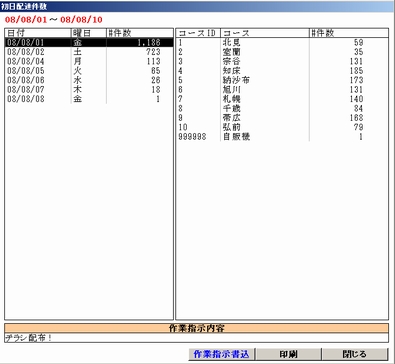The height and width of the screenshot is (364, 395).
Task: Select the 08/08/08 date row
Action: [89, 99]
